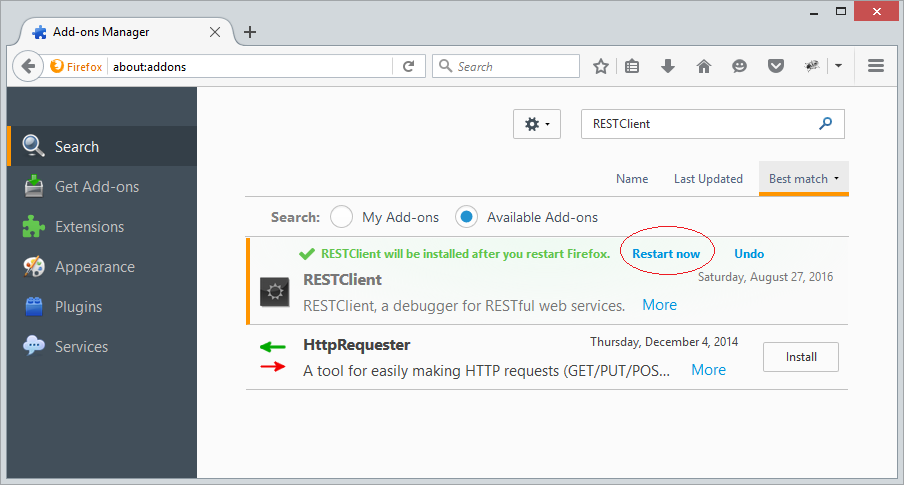Open the bookmarks list icon
The image size is (904, 485).
click(x=632, y=66)
